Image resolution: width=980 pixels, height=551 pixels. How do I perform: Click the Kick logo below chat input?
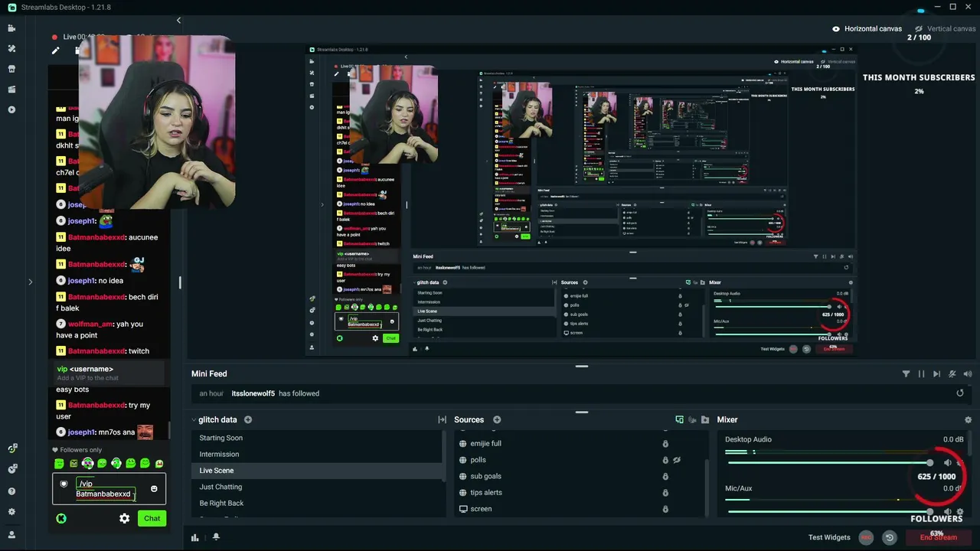tap(61, 518)
